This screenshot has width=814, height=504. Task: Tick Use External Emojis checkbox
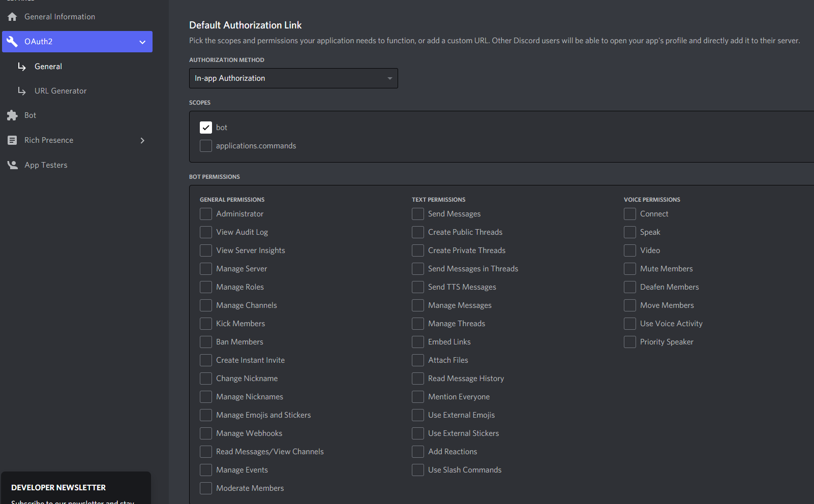click(418, 415)
